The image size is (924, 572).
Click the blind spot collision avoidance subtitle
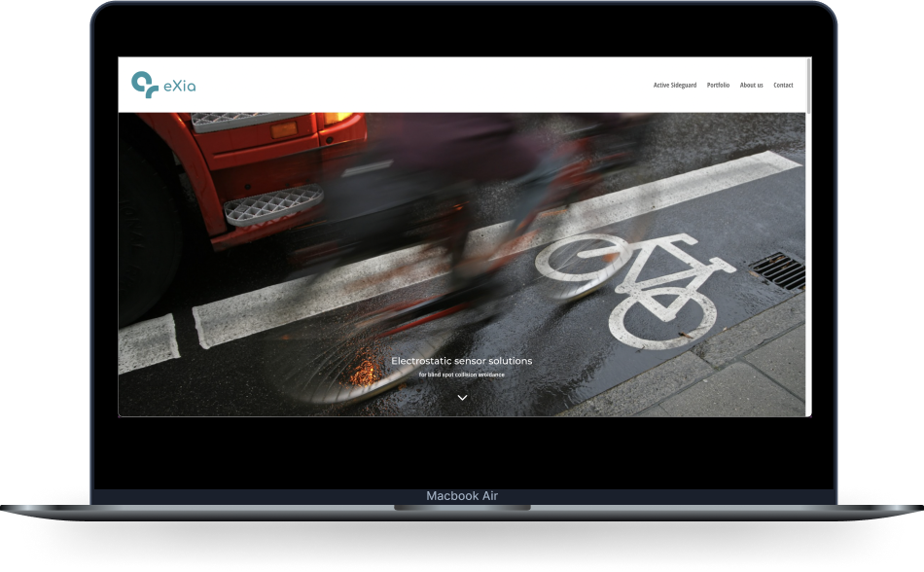[x=462, y=375]
